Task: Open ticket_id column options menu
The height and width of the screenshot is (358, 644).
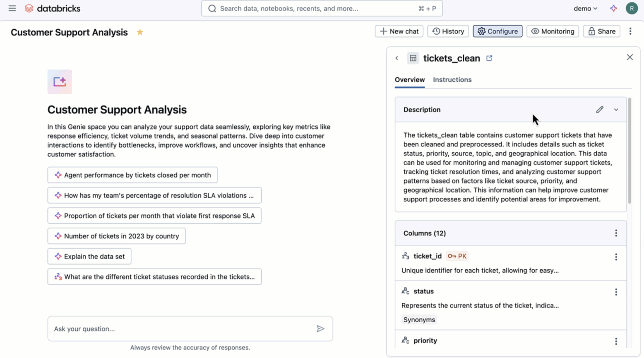Action: point(616,257)
